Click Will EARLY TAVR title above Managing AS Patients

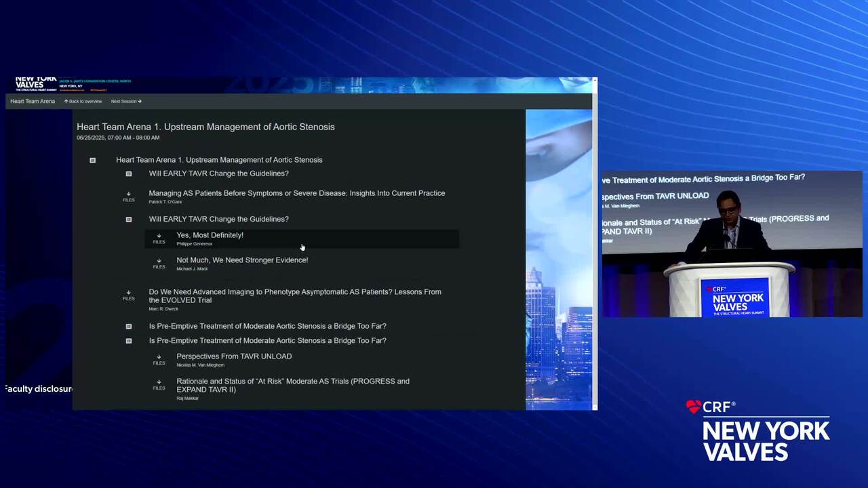(x=218, y=174)
